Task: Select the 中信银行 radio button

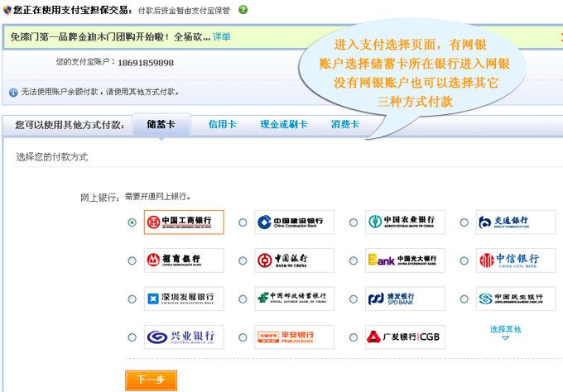Action: tap(464, 261)
